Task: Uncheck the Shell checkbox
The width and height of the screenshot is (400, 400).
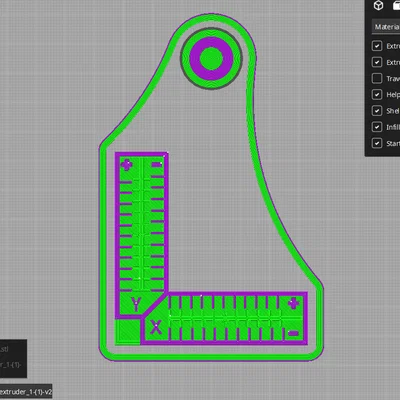Action: (x=377, y=111)
